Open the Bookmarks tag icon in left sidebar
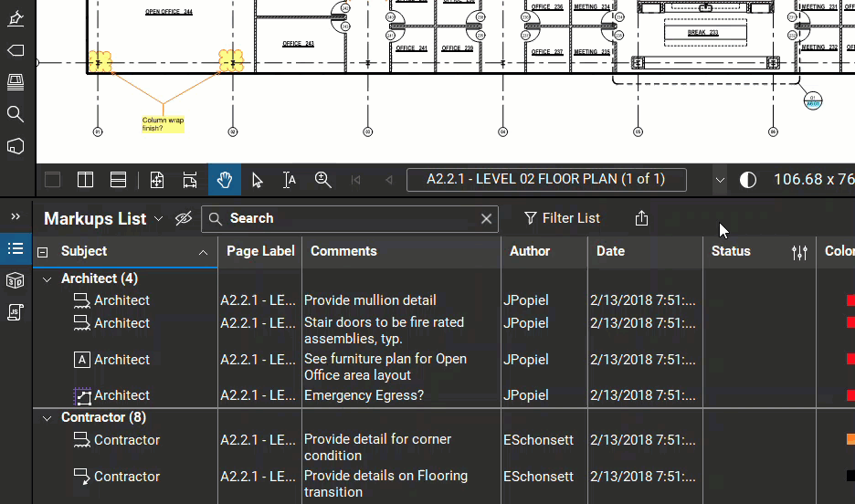This screenshot has height=504, width=855. [16, 50]
